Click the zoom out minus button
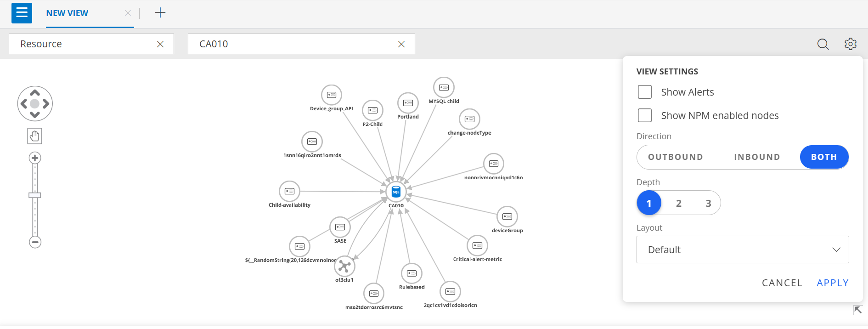Screen dimensions: 868x329 point(35,242)
